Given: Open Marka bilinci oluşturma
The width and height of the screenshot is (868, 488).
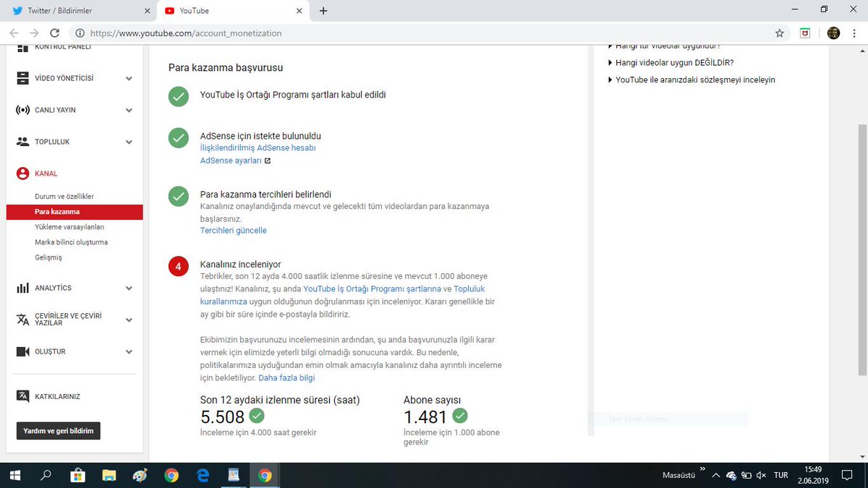Looking at the screenshot, I should [x=71, y=242].
